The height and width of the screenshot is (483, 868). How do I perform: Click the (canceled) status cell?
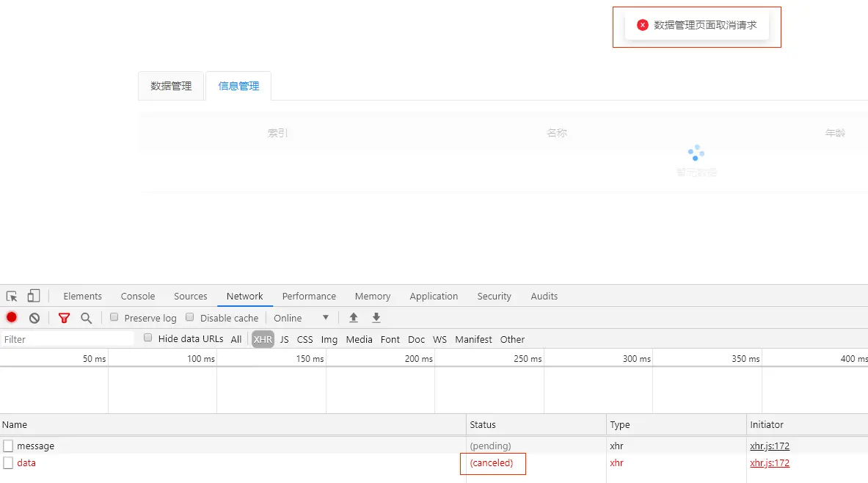(491, 463)
